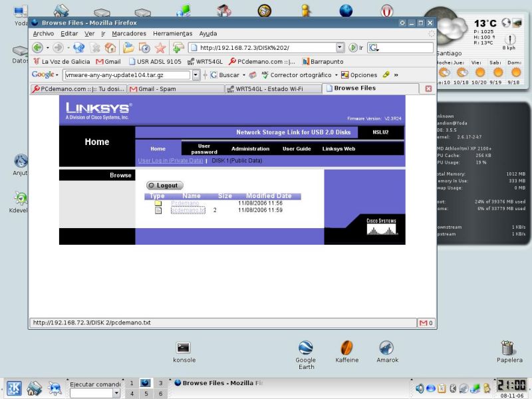Open the Forward button history dropdown arrow

[x=68, y=48]
